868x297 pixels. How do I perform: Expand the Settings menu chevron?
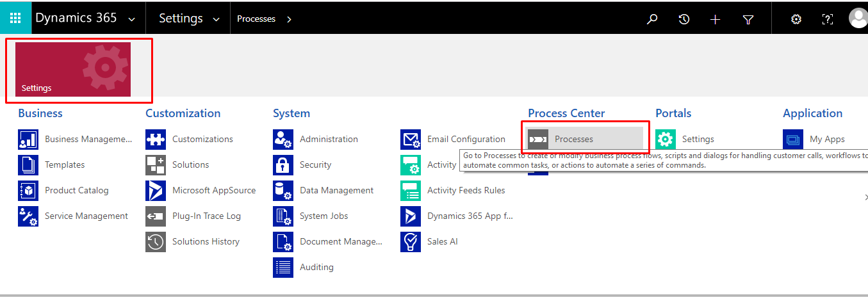[x=217, y=19]
